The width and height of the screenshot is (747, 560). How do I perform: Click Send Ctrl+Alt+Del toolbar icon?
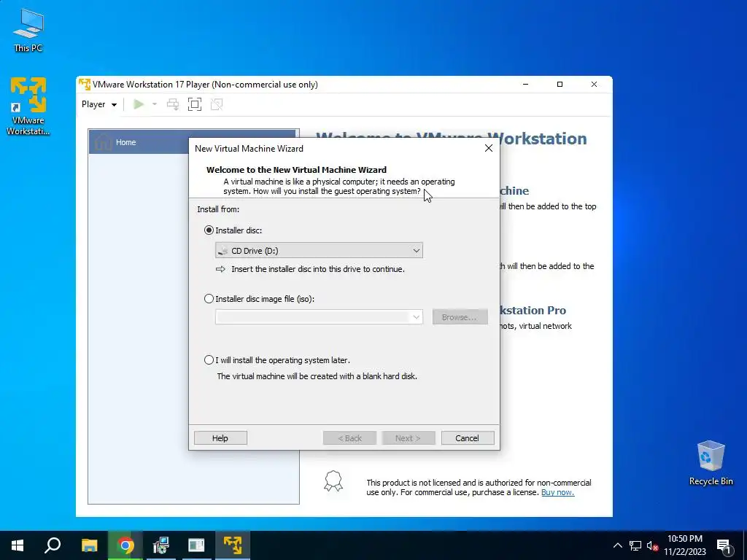click(x=173, y=104)
